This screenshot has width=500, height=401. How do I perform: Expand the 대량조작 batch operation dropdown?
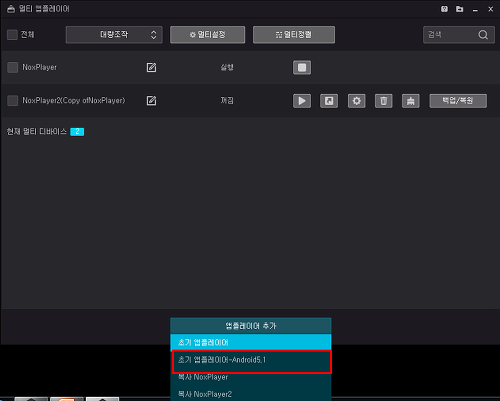114,35
